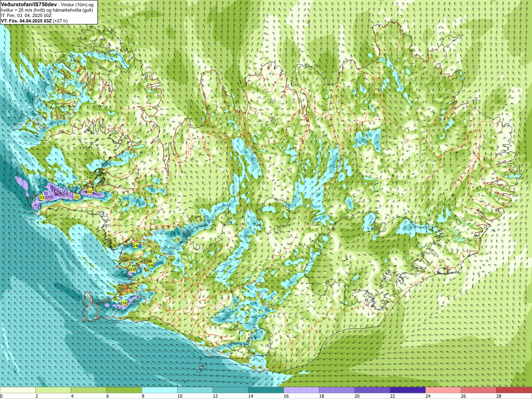This screenshot has height=399, width=532.
Task: Click the 24–26 m/s pink legend swatch
Action: tap(443, 390)
